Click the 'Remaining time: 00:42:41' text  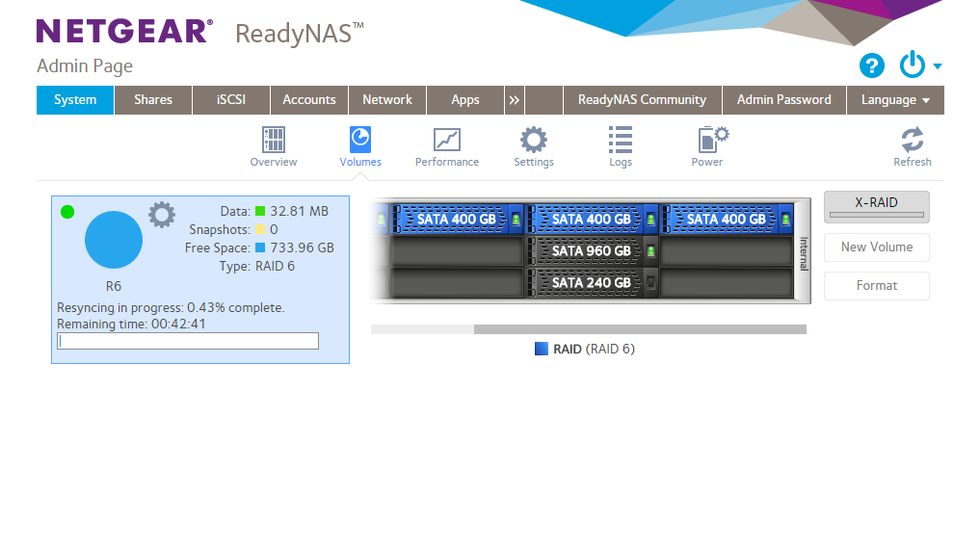(x=131, y=325)
